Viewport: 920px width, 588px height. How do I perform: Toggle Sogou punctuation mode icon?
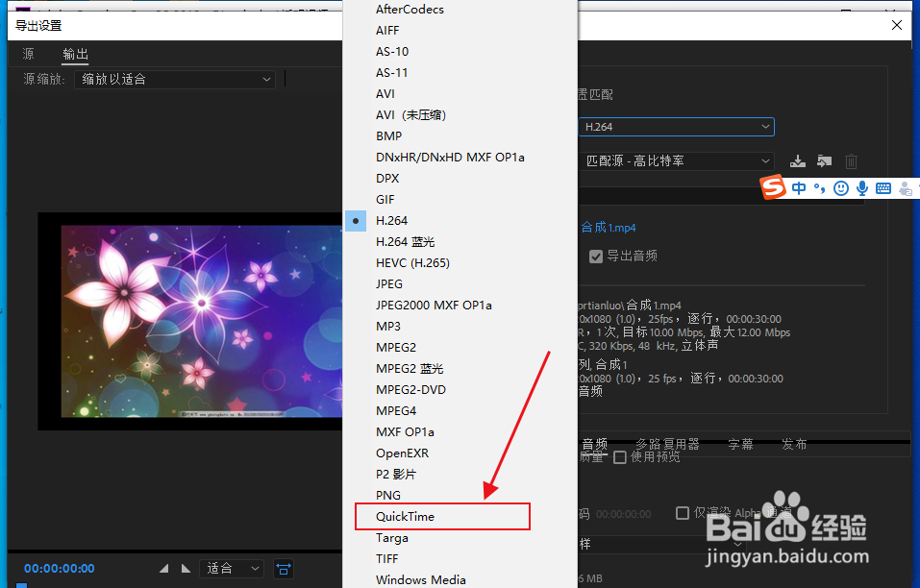(820, 188)
